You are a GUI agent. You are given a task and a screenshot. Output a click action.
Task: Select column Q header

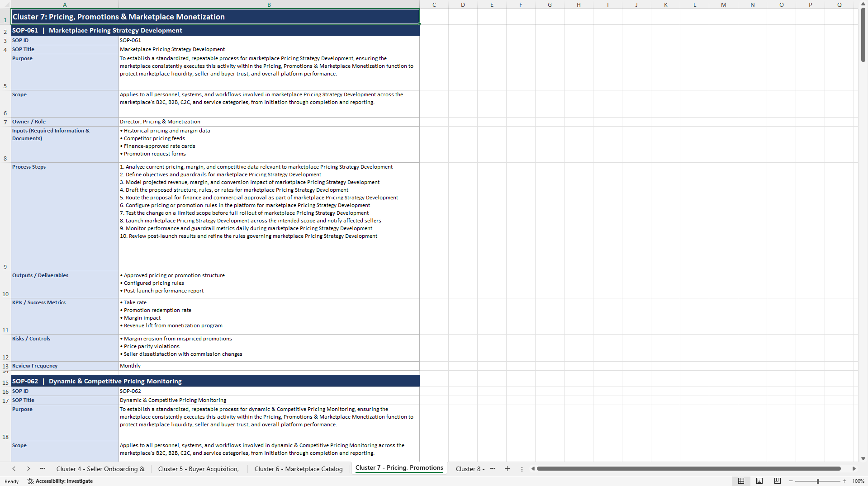[840, 5]
